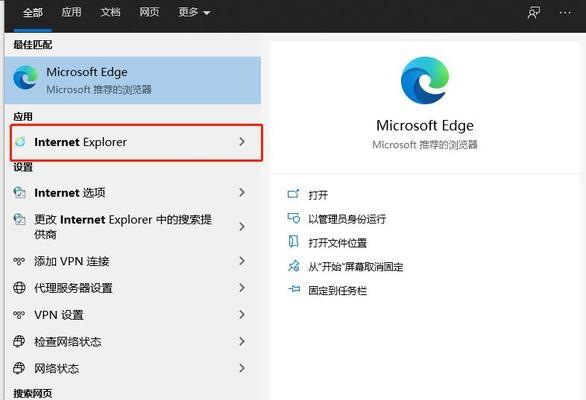This screenshot has height=400, width=586.
Task: Open the feedback icon in top bar
Action: (x=534, y=12)
